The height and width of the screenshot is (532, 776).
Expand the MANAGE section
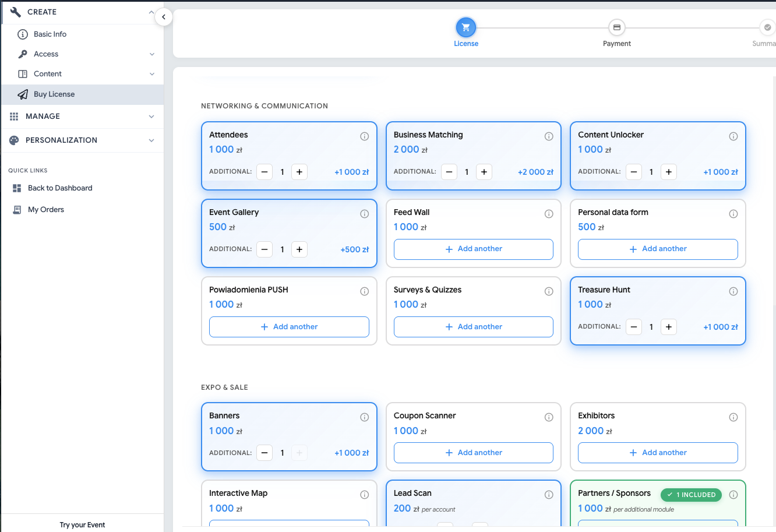pyautogui.click(x=151, y=117)
